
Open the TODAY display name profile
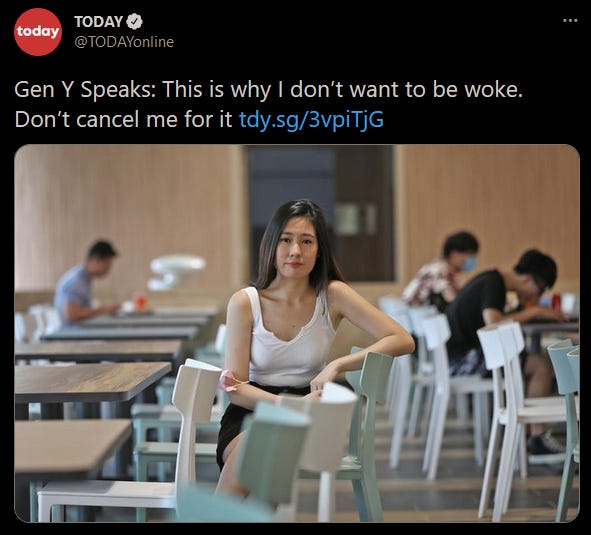click(x=98, y=21)
